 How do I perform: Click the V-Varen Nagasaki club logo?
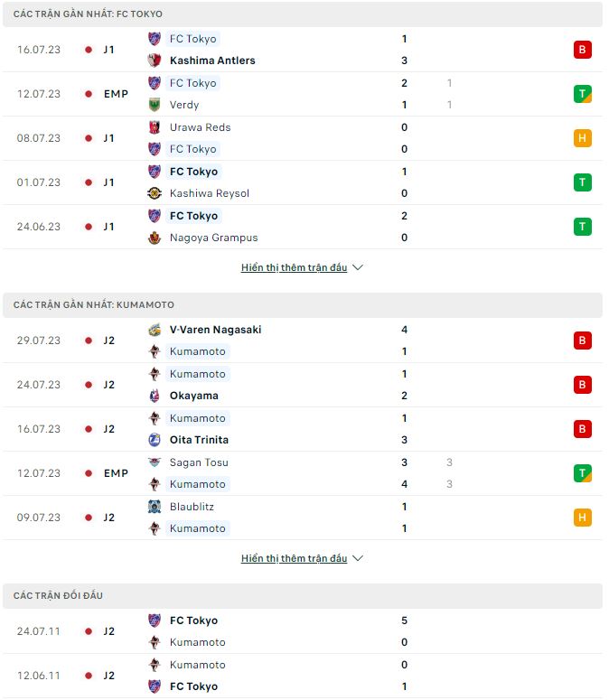point(155,330)
